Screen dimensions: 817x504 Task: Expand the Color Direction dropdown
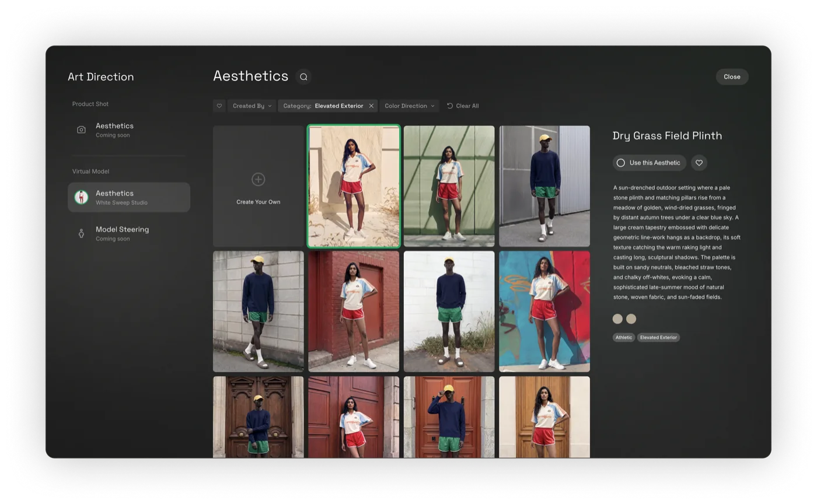[x=409, y=106]
